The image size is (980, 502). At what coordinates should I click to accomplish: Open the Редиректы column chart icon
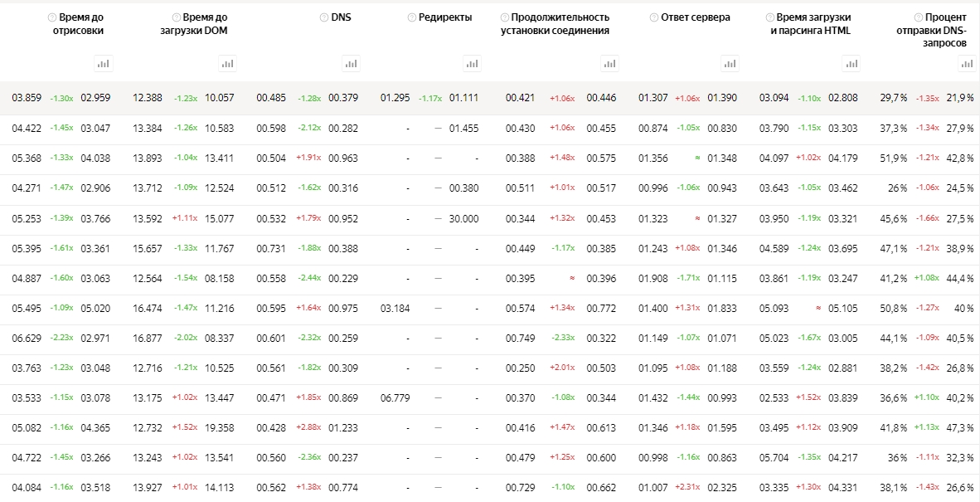coord(472,63)
